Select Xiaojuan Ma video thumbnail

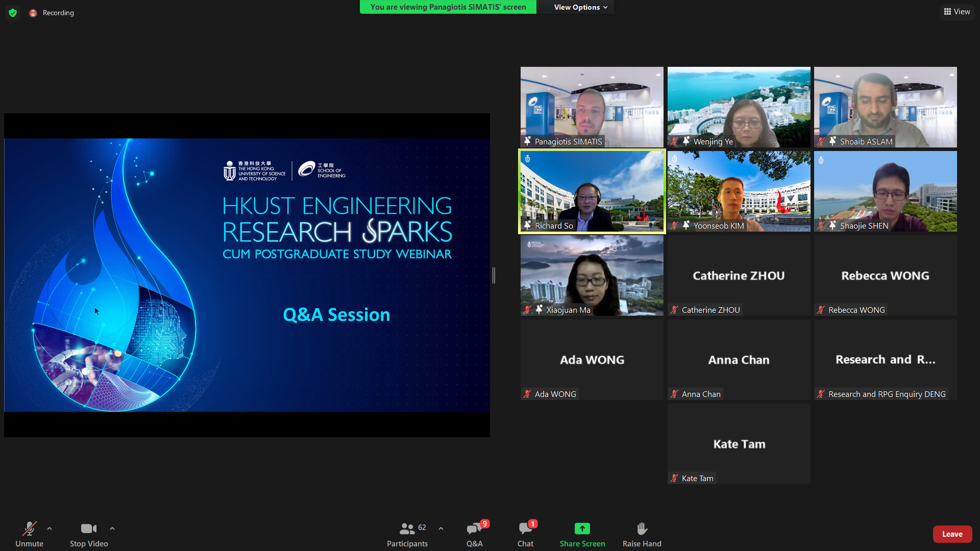592,275
